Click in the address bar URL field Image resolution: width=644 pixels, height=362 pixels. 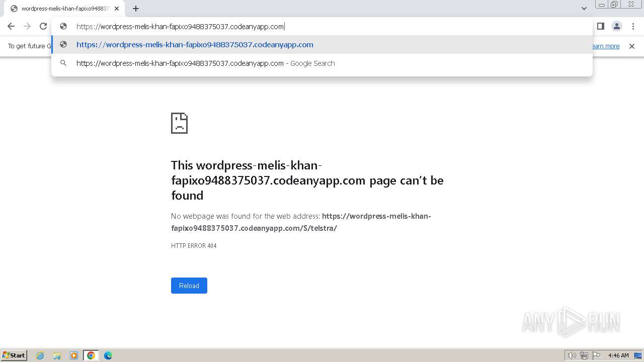322,27
